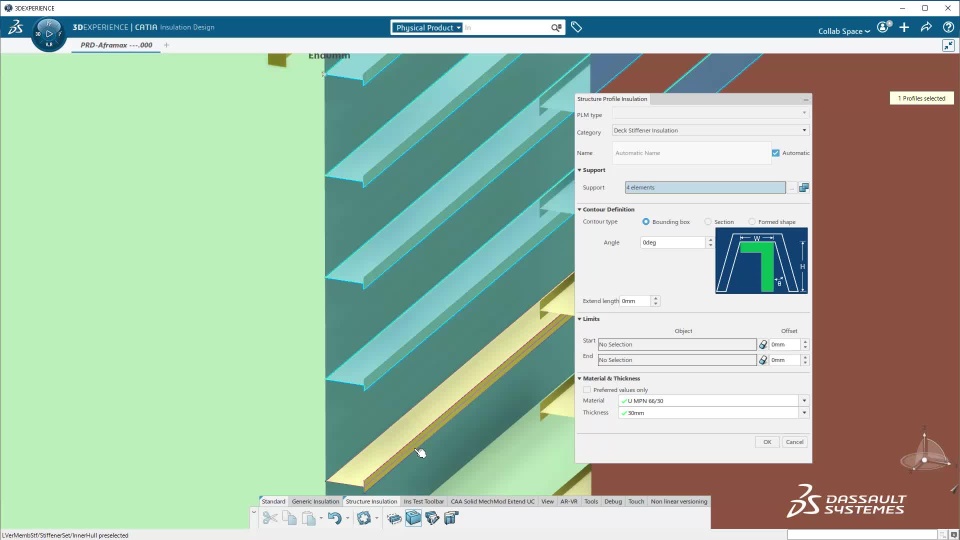The image size is (960, 540).
Task: Click the Cancel button
Action: [x=795, y=442]
